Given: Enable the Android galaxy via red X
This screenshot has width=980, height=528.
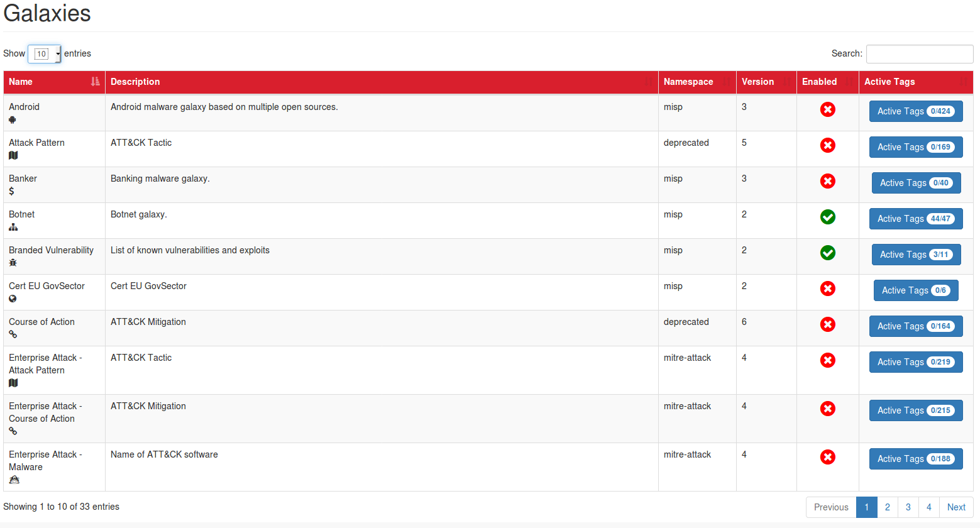Looking at the screenshot, I should [x=827, y=109].
